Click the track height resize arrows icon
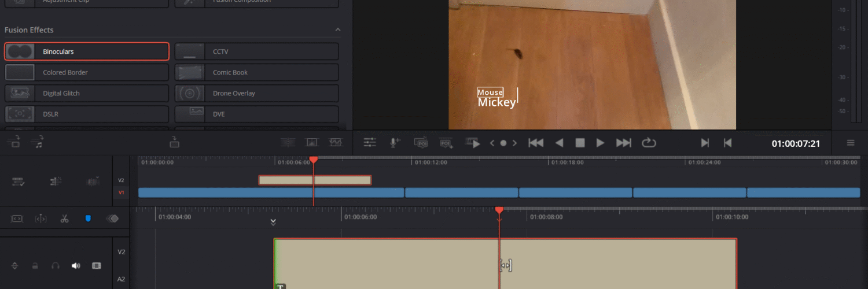Image resolution: width=868 pixels, height=289 pixels. [x=15, y=266]
